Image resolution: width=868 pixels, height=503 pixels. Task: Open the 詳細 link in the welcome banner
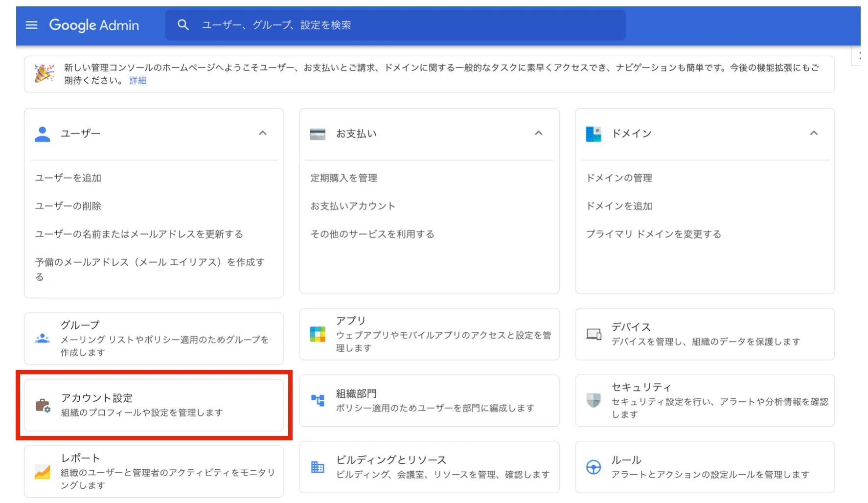(x=138, y=81)
